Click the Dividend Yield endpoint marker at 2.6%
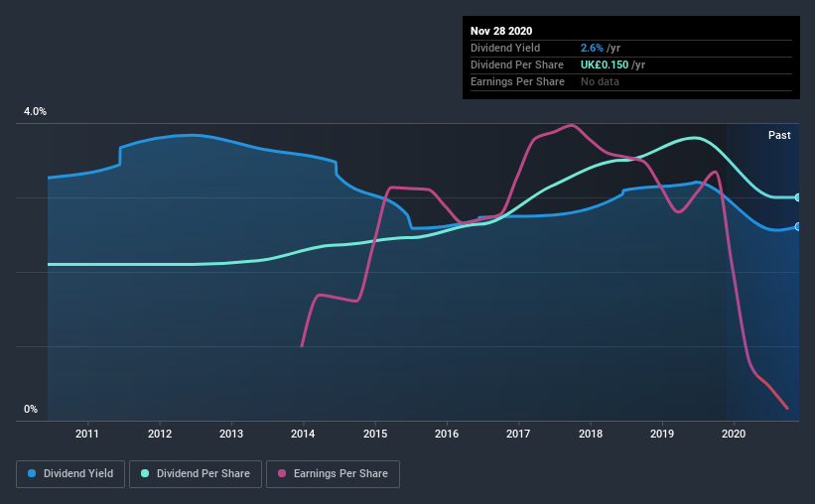815x504 pixels. 797,227
